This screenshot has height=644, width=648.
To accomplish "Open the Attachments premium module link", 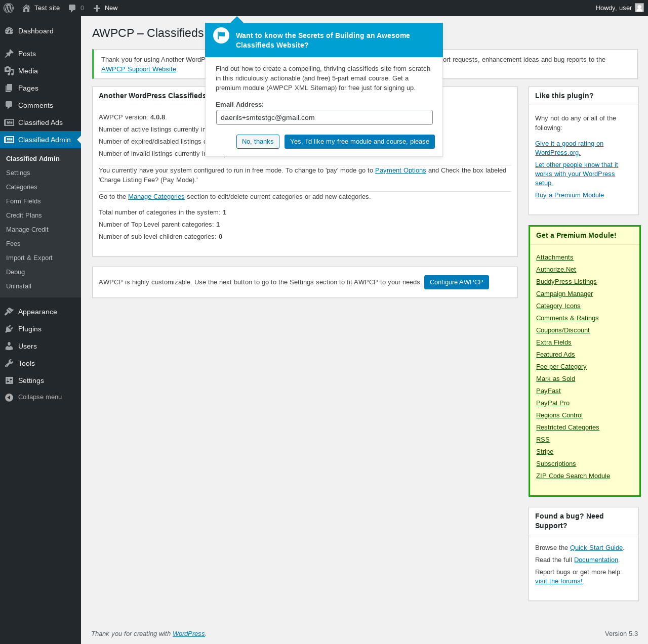I will (x=555, y=257).
